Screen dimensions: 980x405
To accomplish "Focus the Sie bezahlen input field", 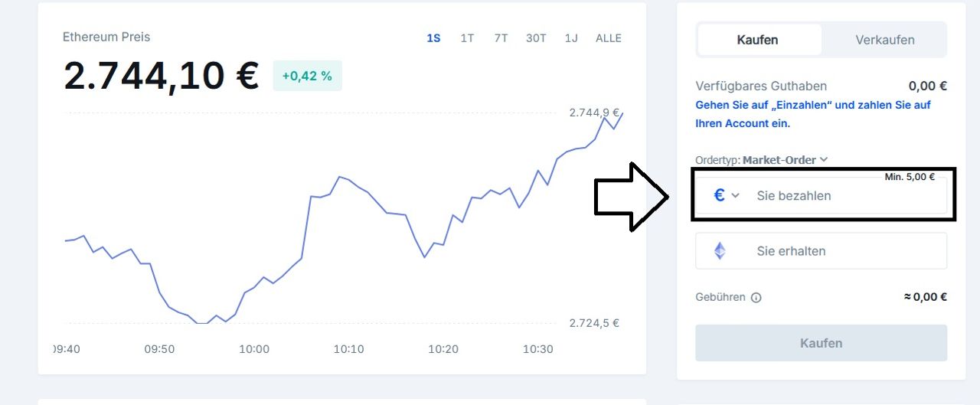I will tap(842, 196).
